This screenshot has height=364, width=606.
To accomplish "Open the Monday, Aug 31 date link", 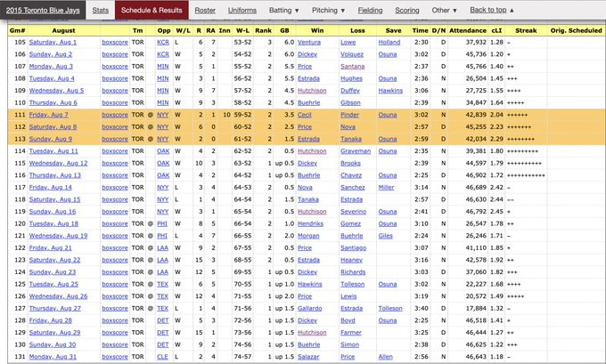I will tap(53, 357).
